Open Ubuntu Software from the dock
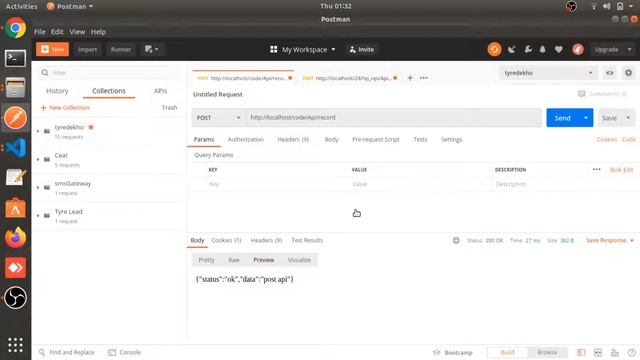This screenshot has width=640, height=360. click(16, 208)
